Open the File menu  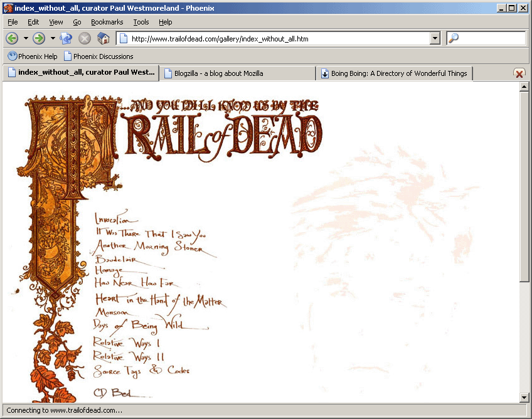pos(13,22)
